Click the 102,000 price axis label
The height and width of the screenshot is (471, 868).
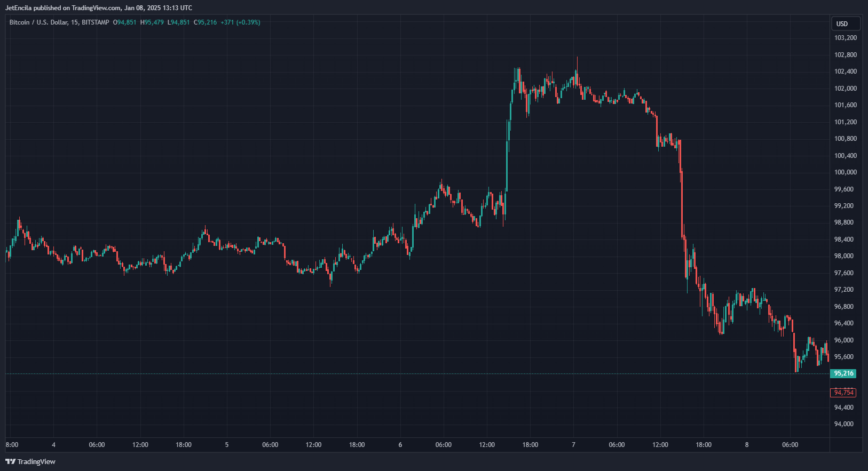pyautogui.click(x=846, y=89)
